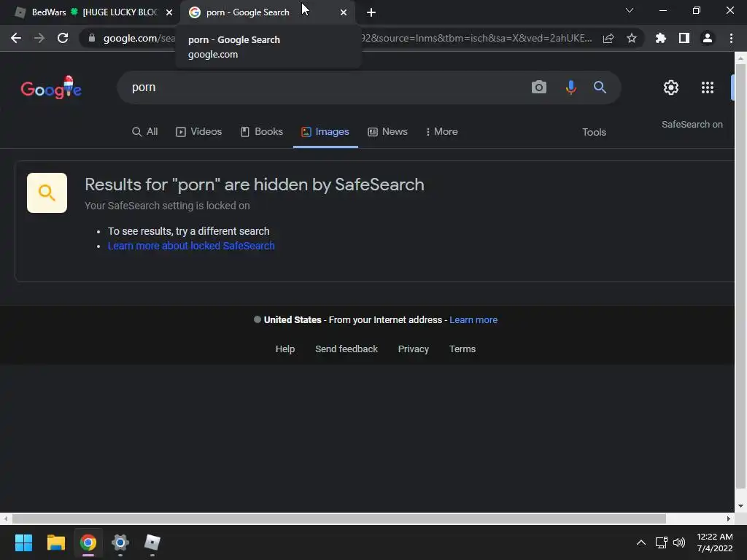
Task: Open the Google apps grid
Action: [x=708, y=87]
